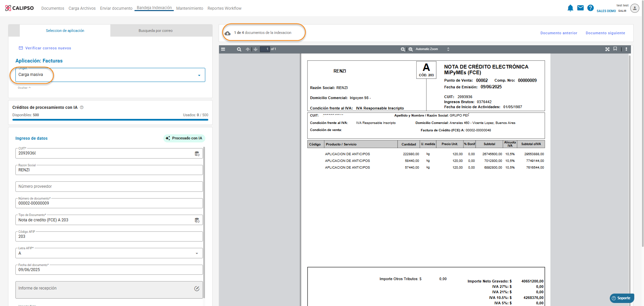Click 'Disponibles: 500' text
This screenshot has width=644, height=306.
point(26,115)
